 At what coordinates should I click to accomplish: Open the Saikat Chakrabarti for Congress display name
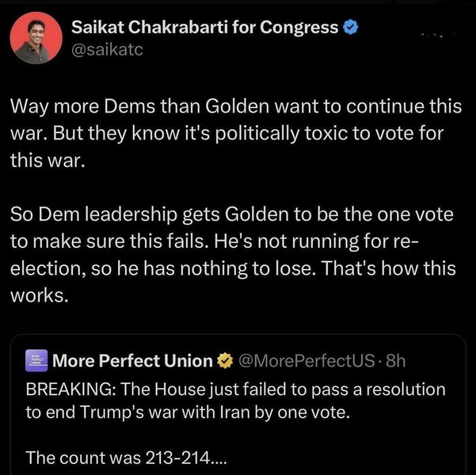coord(204,28)
